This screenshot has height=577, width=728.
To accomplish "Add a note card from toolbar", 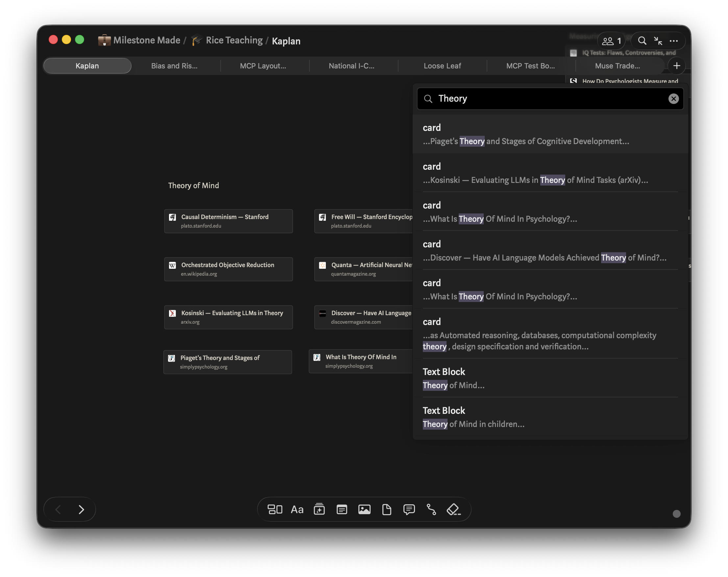I will point(342,509).
